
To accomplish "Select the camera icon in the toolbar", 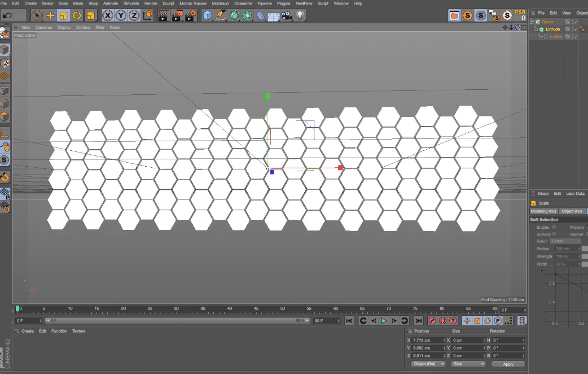I will coord(286,15).
